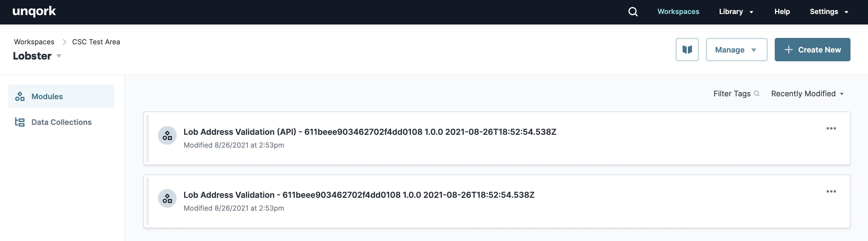The width and height of the screenshot is (868, 241).
Task: Expand the Library dropdown menu
Action: pos(736,12)
